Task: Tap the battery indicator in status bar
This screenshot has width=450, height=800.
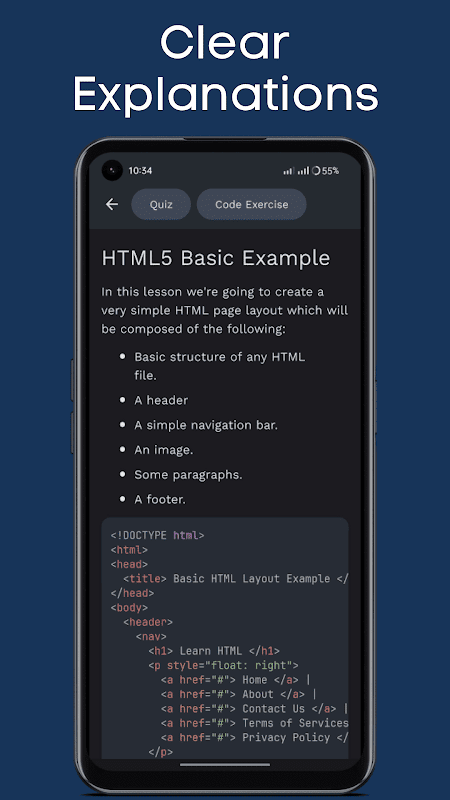Action: point(316,171)
